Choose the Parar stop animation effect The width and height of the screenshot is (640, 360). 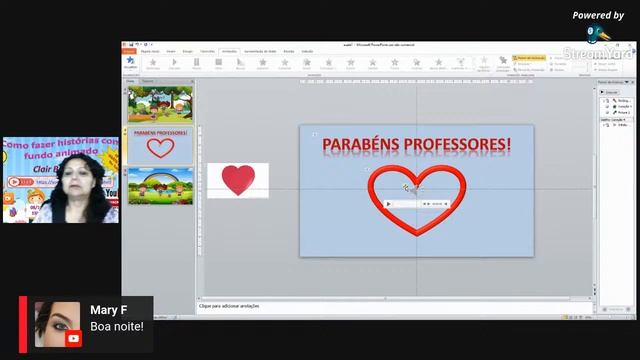click(x=218, y=64)
